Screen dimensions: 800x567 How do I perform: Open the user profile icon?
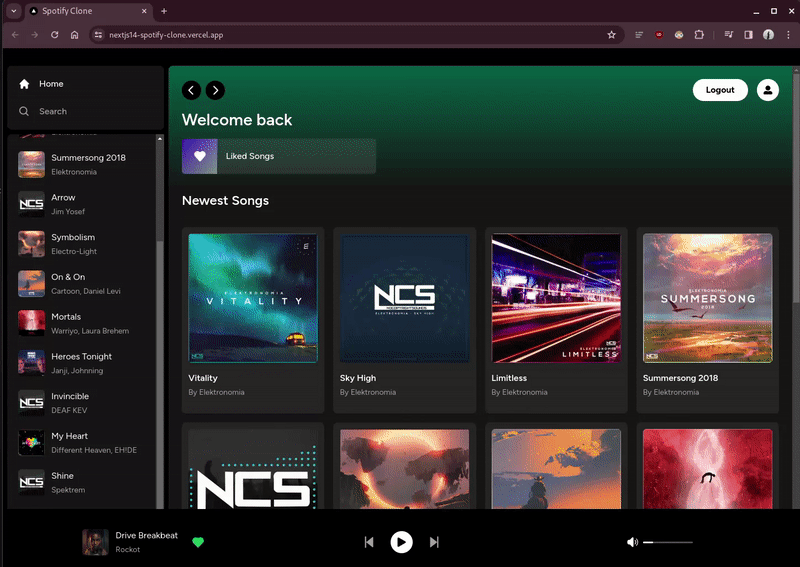tap(767, 90)
